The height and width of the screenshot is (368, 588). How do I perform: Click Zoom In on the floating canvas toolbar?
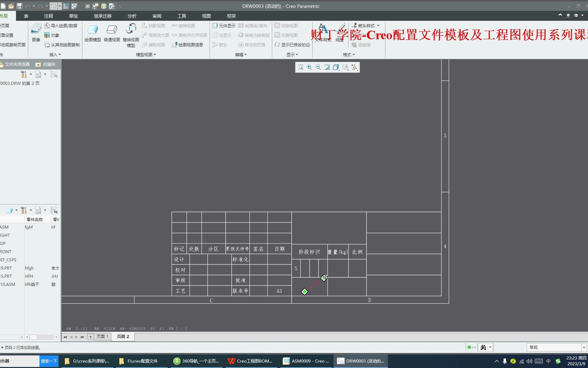click(309, 67)
